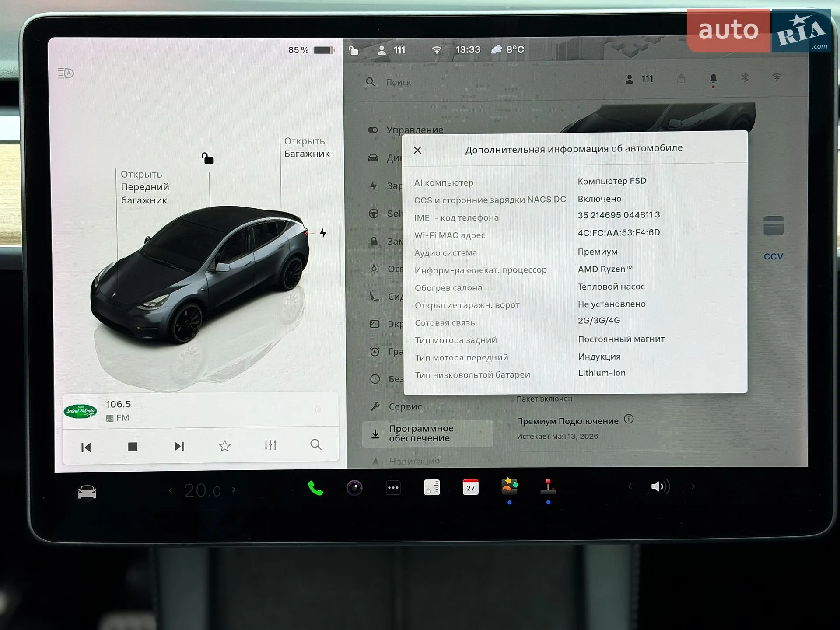Close the additional vehicle information dialog
Viewport: 840px width, 630px height.
click(417, 150)
